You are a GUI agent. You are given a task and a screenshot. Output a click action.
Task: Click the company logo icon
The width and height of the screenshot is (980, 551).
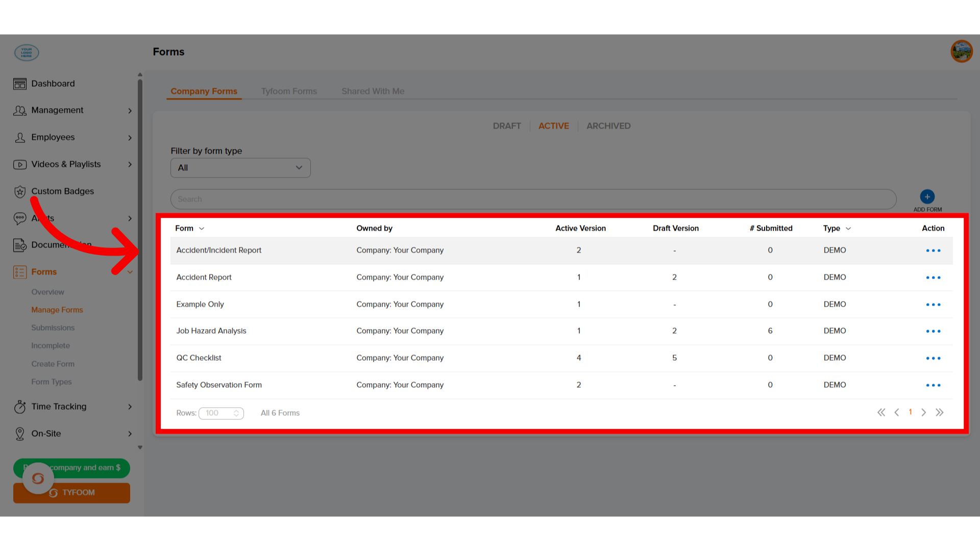[x=27, y=53]
